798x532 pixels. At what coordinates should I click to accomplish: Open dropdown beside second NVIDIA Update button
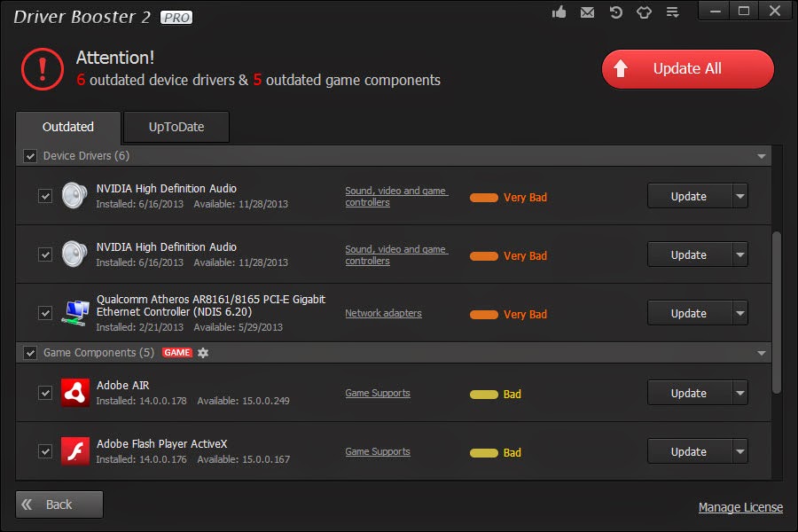[x=740, y=254]
